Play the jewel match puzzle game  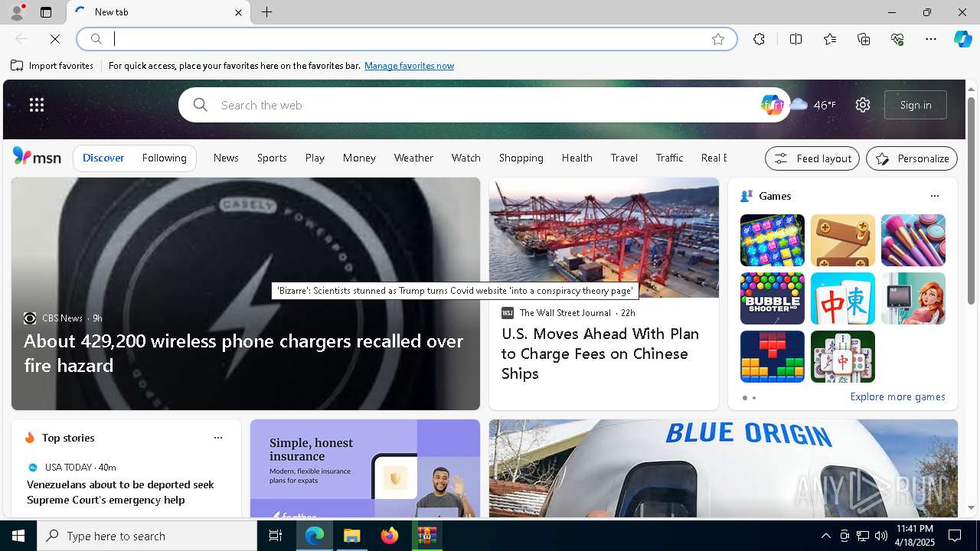[773, 240]
